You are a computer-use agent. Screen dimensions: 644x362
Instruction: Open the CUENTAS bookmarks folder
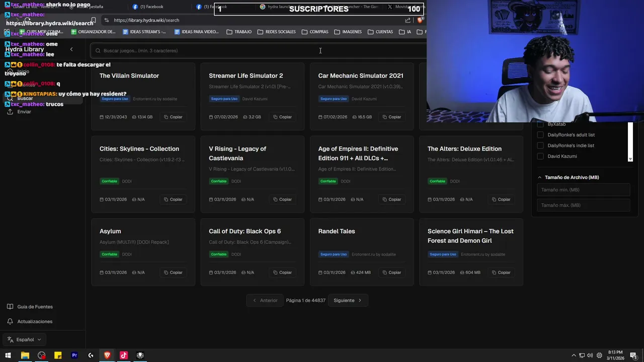coord(380,32)
